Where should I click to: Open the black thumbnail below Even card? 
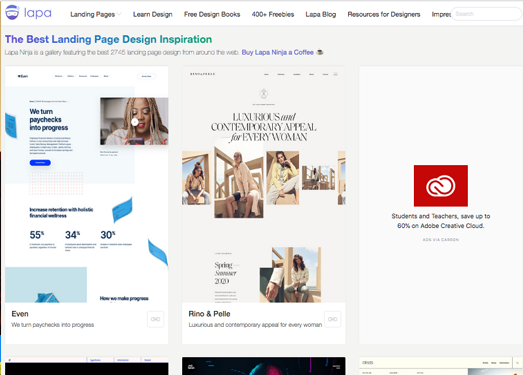pyautogui.click(x=87, y=366)
